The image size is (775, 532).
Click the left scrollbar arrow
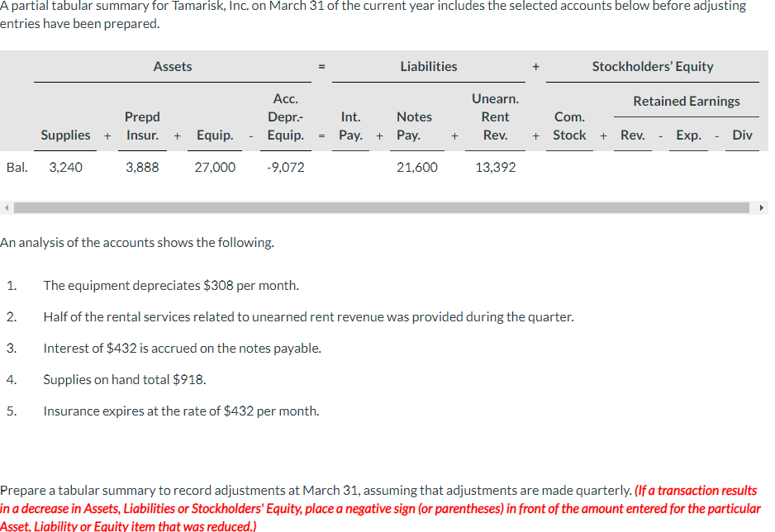7,207
